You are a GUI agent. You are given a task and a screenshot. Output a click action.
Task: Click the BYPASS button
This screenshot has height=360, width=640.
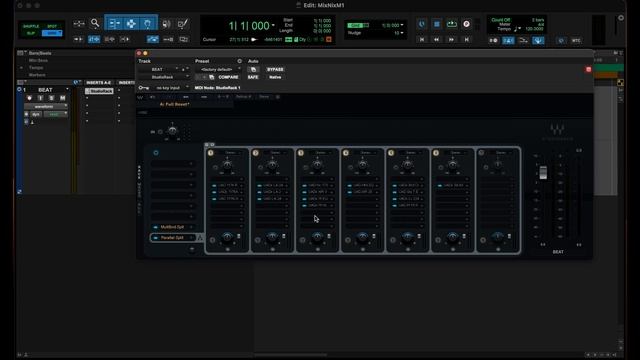click(275, 69)
